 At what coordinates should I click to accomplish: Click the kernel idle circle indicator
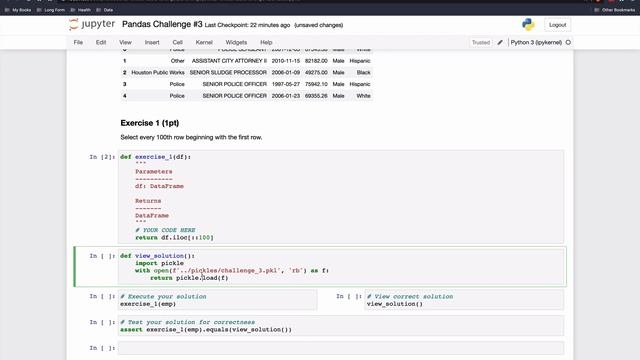(568, 42)
